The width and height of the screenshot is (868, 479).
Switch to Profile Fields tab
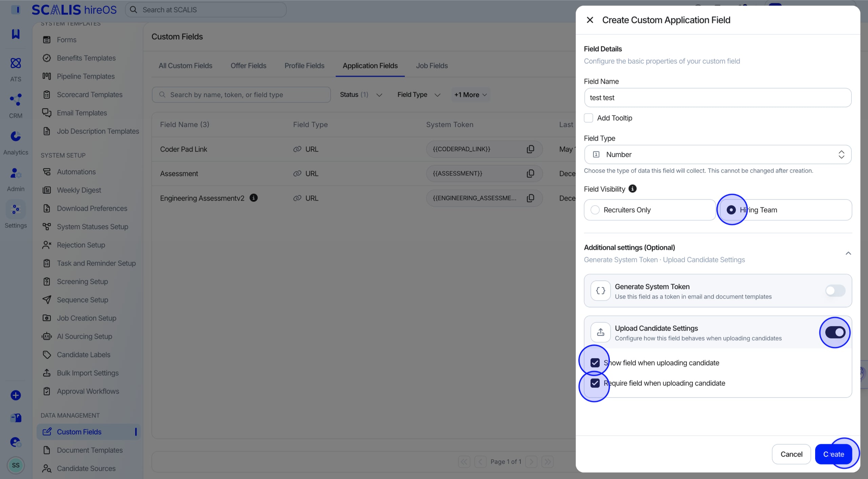pyautogui.click(x=304, y=66)
